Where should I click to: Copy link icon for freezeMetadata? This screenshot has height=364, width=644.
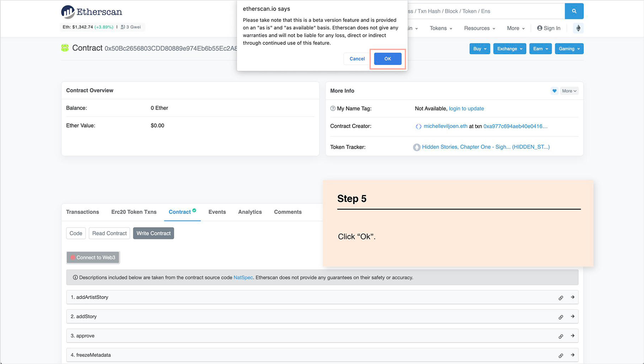561,355
